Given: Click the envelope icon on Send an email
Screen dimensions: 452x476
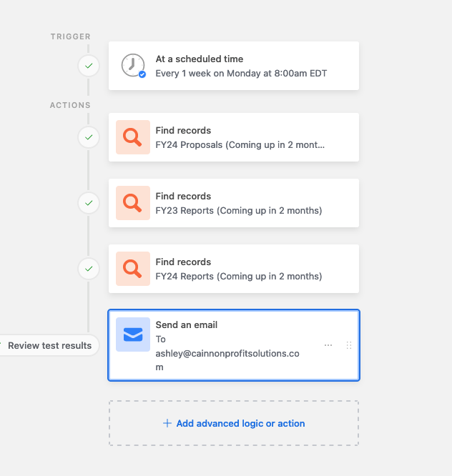Looking at the screenshot, I should pyautogui.click(x=133, y=334).
